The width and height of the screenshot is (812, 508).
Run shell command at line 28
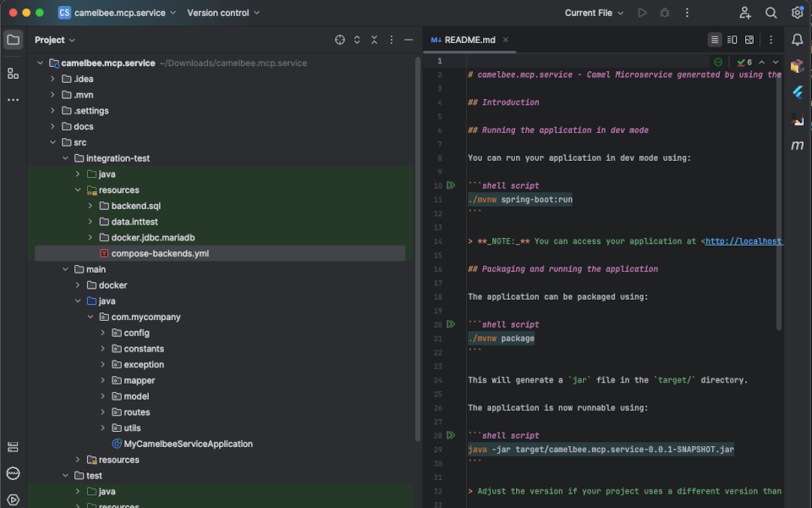pyautogui.click(x=451, y=435)
